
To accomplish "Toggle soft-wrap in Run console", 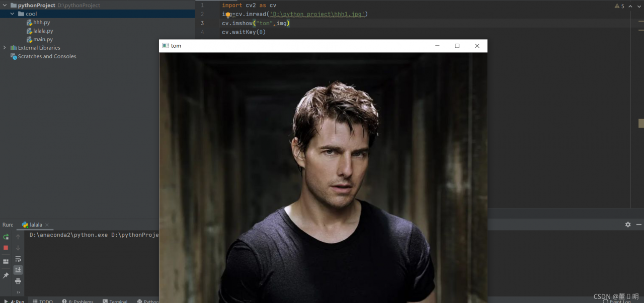I will pyautogui.click(x=18, y=259).
